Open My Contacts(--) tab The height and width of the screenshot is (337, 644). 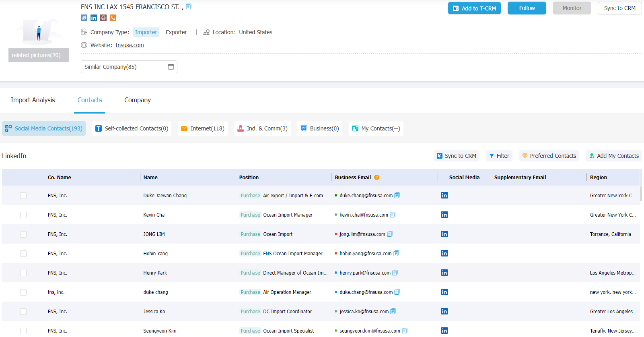coord(376,128)
